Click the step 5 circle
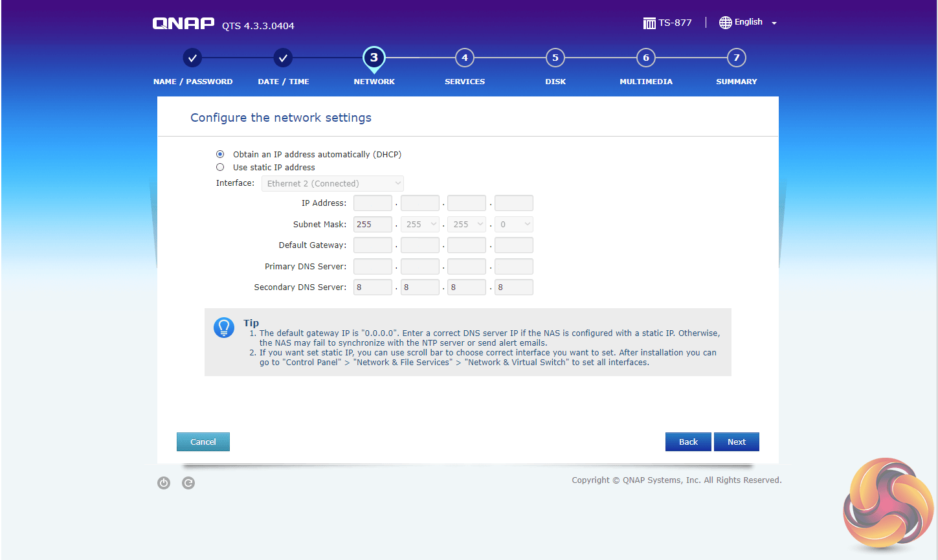The height and width of the screenshot is (560, 938). tap(555, 58)
